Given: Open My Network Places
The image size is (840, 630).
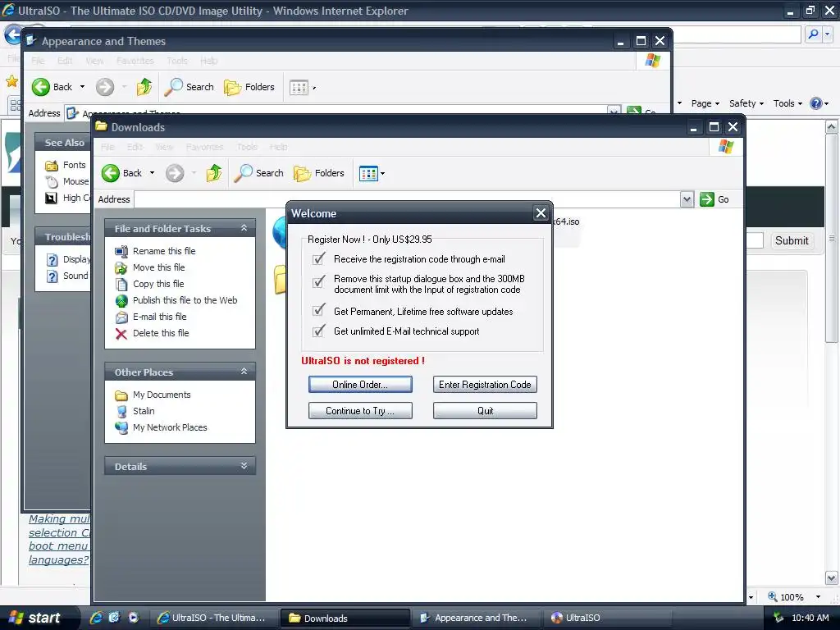Looking at the screenshot, I should click(x=169, y=427).
